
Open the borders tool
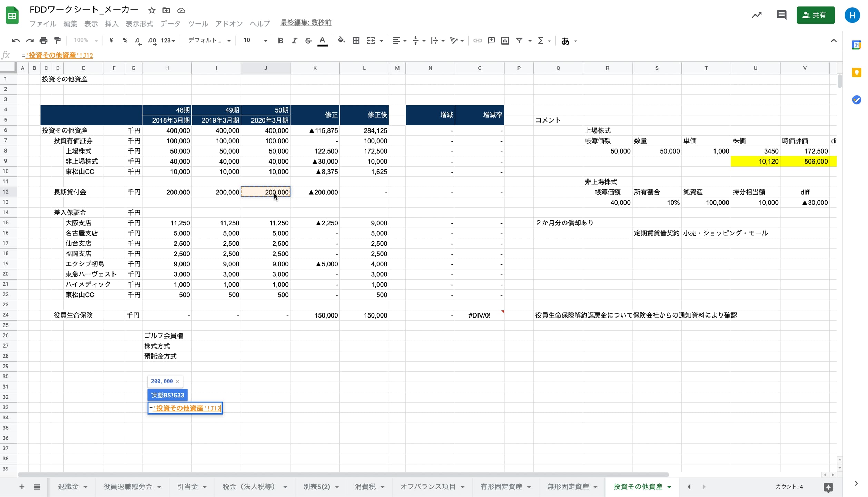click(356, 41)
